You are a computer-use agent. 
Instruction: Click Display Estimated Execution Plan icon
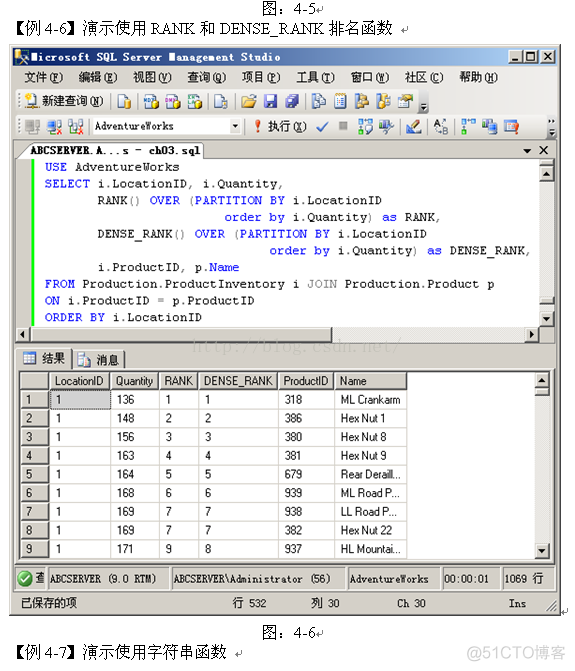(365, 127)
